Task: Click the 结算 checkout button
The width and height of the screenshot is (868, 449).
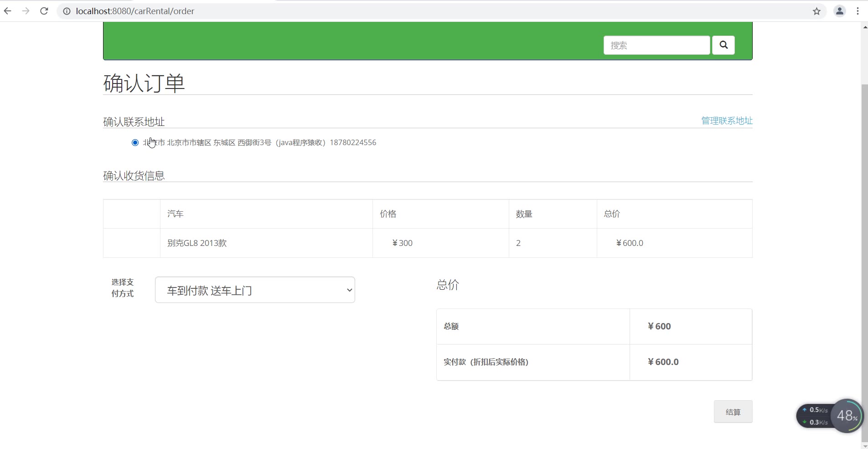Action: point(733,412)
